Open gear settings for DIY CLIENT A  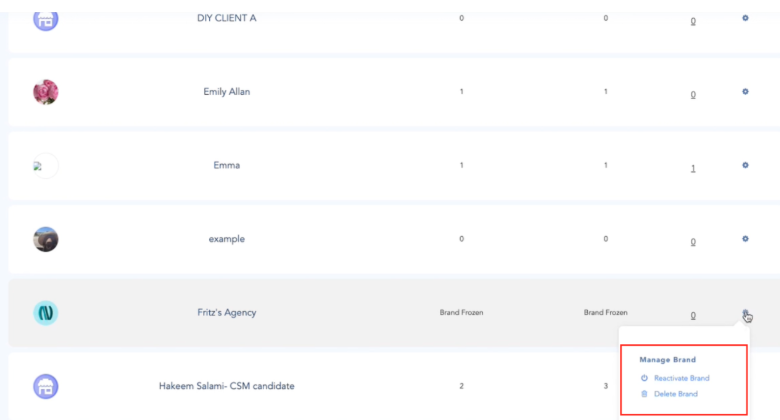[x=745, y=18]
